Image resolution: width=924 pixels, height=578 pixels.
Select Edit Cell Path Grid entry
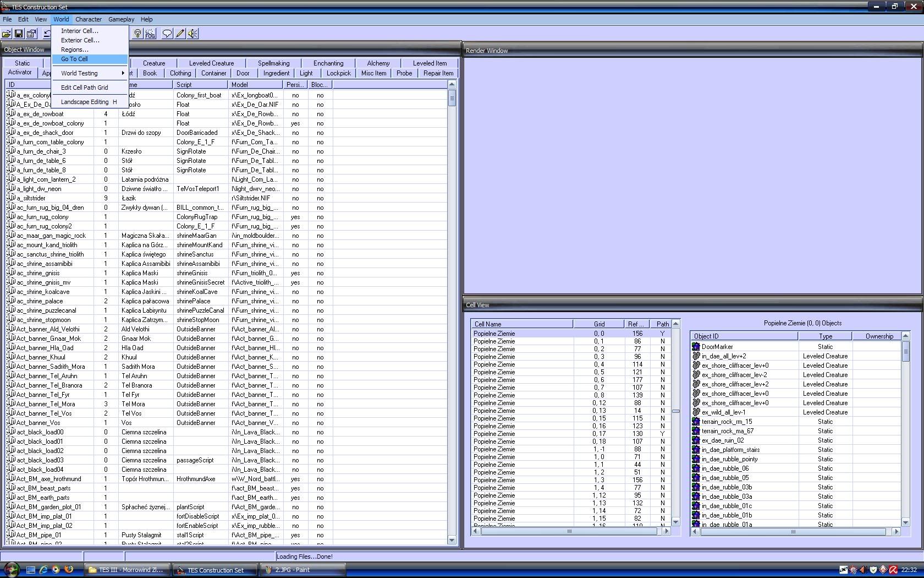[90, 88]
